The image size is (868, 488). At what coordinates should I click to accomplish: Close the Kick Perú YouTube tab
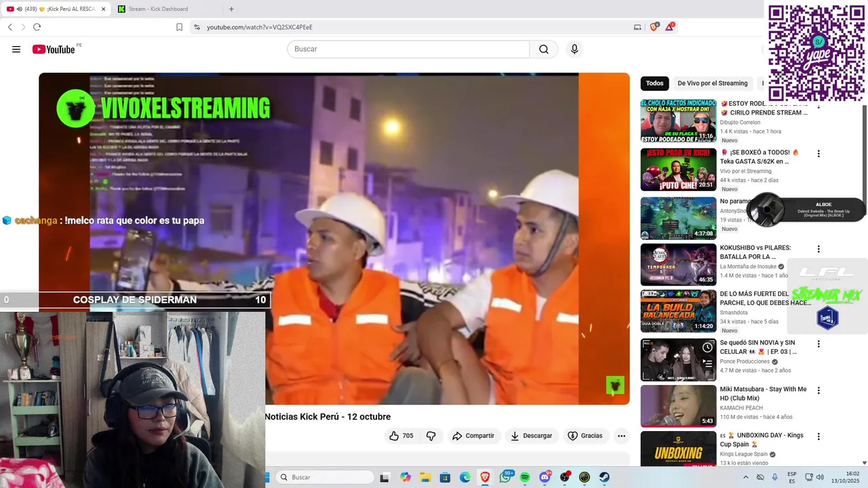(103, 9)
